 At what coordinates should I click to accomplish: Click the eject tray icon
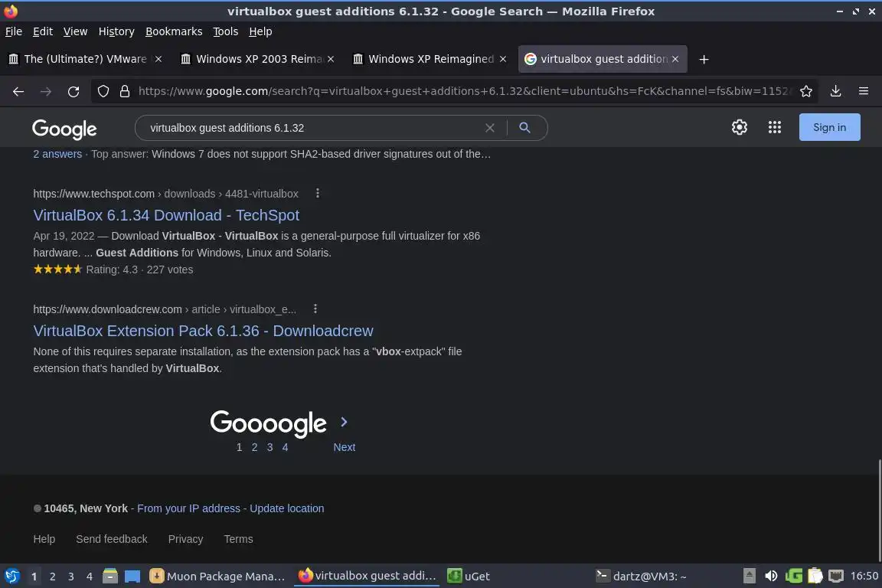(750, 576)
